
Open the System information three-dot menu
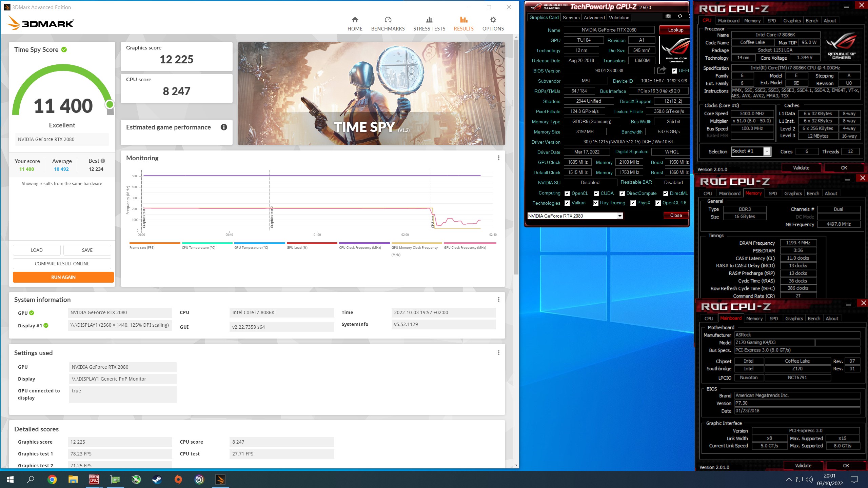click(498, 300)
